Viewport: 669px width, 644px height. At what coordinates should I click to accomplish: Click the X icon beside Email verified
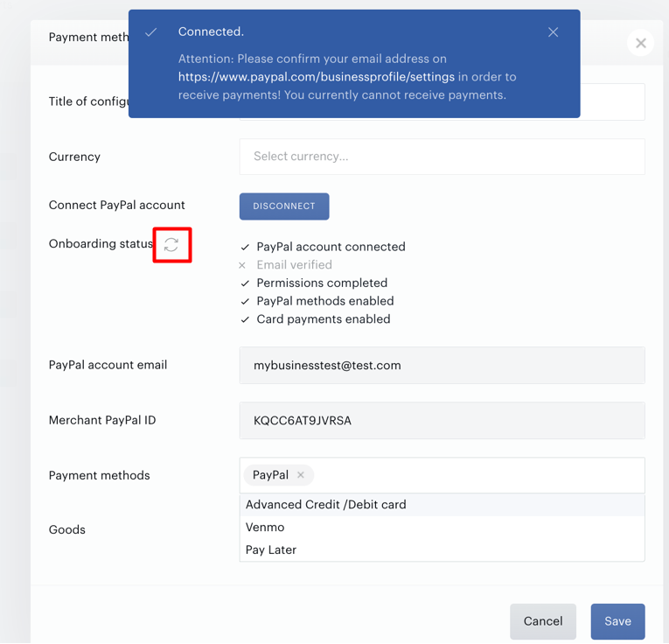tap(242, 265)
